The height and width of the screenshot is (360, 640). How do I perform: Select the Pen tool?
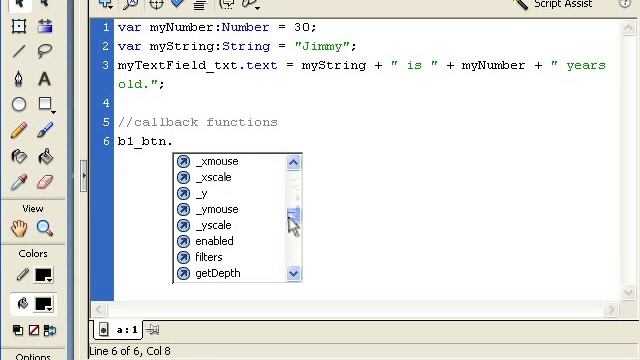19,78
